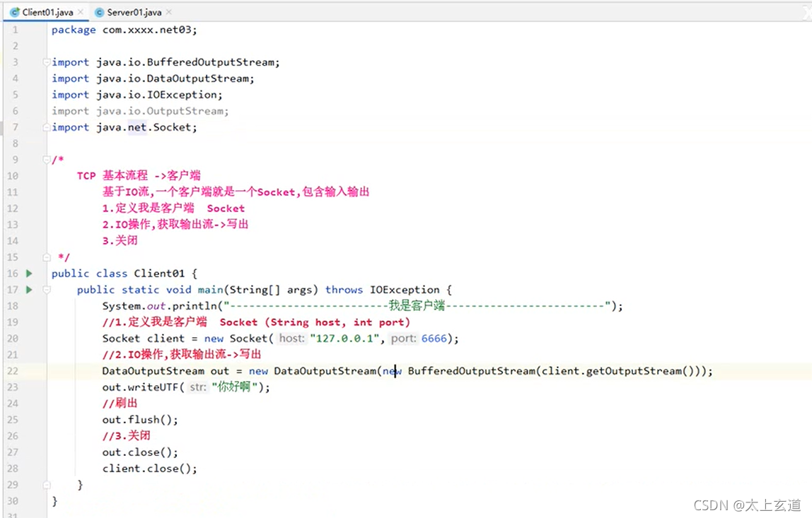Viewport: 812px width, 518px height.
Task: Click DataOutputStream out declaration on line 22
Action: pos(166,371)
